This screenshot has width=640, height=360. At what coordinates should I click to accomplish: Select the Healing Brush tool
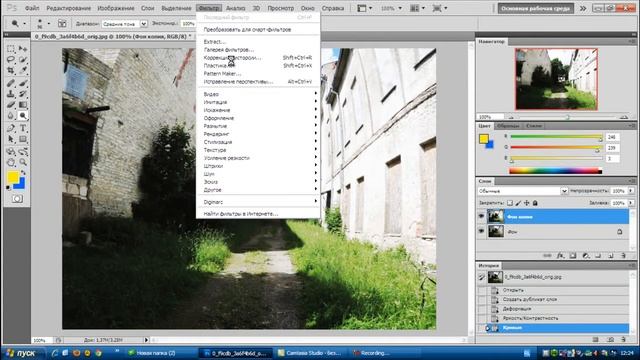(x=11, y=83)
